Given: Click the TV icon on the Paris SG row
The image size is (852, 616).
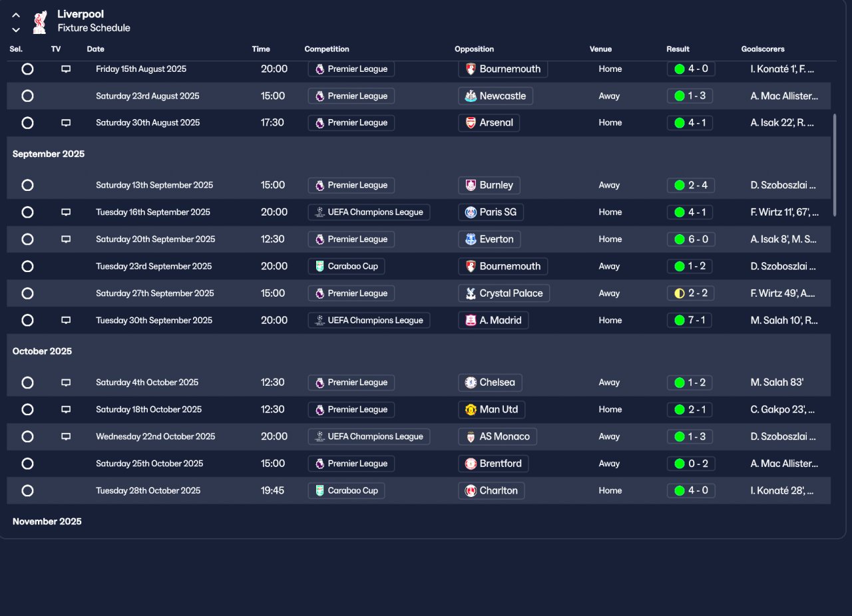Looking at the screenshot, I should 66,212.
